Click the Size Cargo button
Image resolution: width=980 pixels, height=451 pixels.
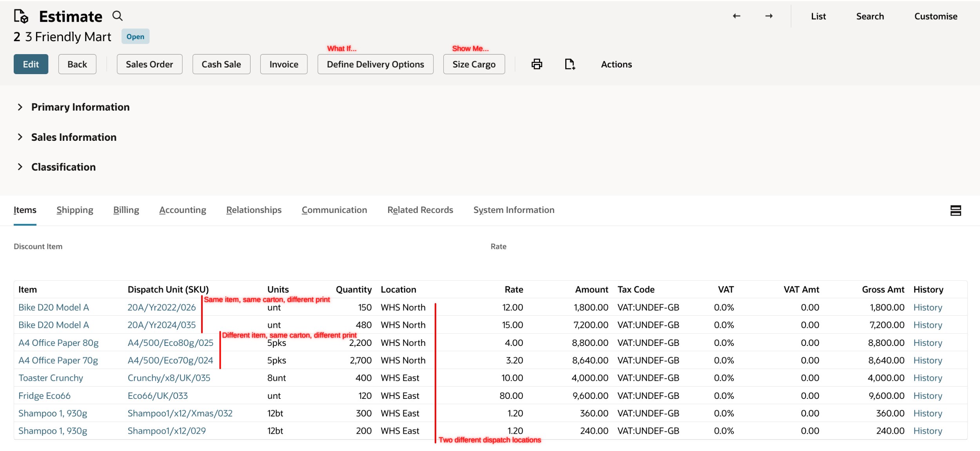(474, 64)
